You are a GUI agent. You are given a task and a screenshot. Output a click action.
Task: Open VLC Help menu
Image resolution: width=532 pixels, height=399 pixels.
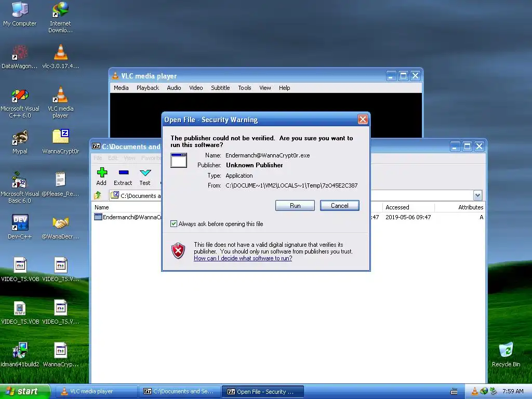(284, 87)
